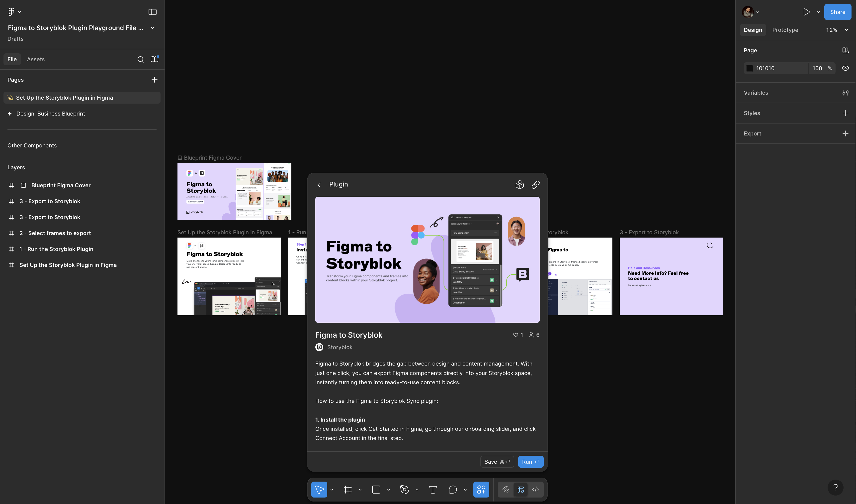Select the Design: Business Blueprint page
This screenshot has height=504, width=856.
tap(51, 114)
